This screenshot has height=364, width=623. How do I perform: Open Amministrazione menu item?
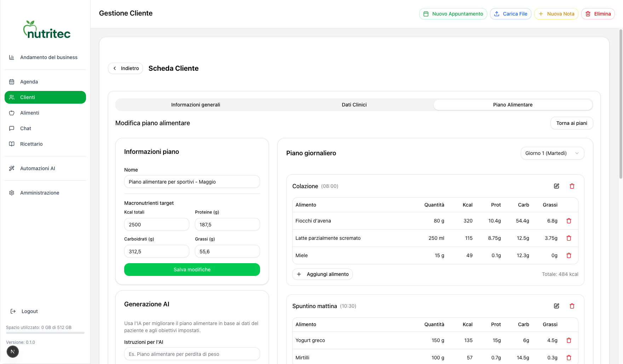tap(45, 193)
